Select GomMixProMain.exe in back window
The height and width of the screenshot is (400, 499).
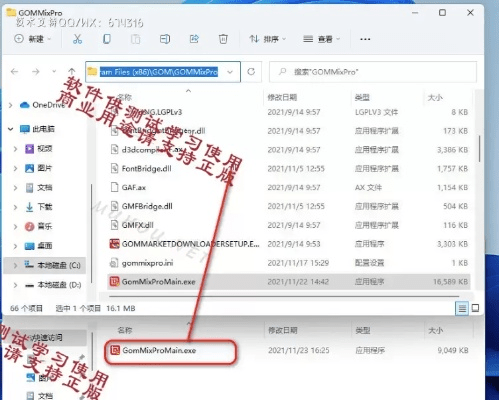(x=159, y=350)
